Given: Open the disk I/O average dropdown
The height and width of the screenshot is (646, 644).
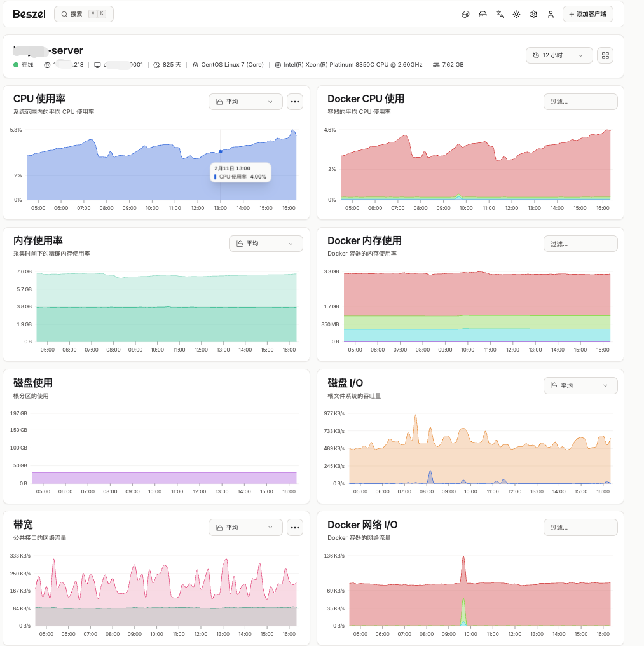Looking at the screenshot, I should [580, 385].
